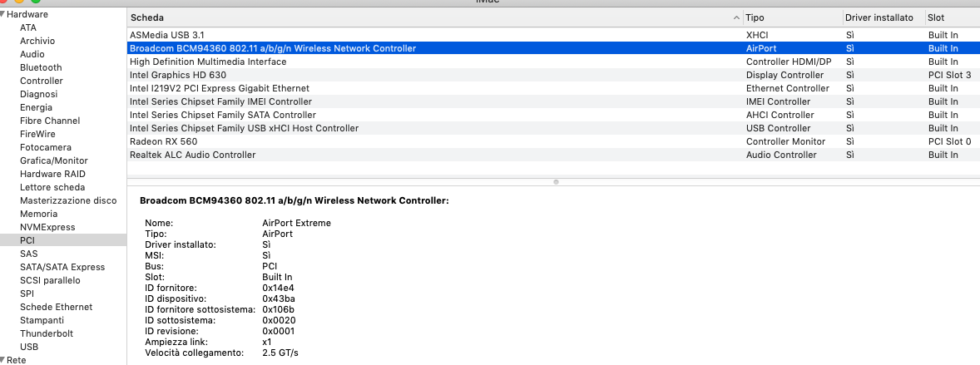
Task: Select the Realtek ALC Audio Controller row
Action: (x=553, y=155)
